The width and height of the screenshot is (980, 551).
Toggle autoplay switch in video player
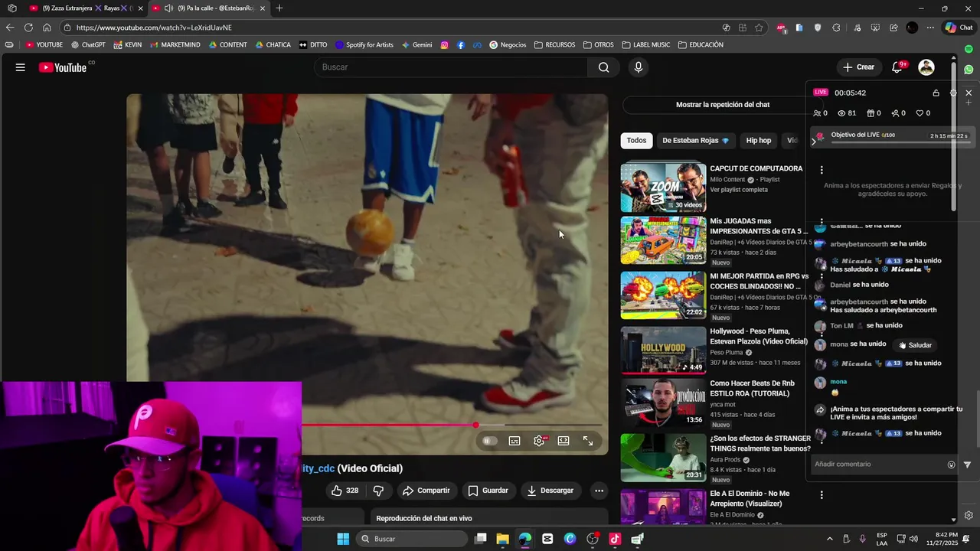point(490,441)
